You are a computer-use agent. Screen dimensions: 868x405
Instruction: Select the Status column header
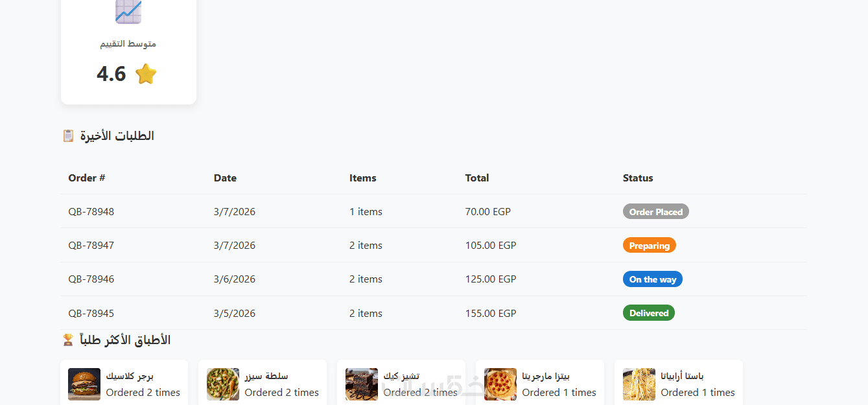point(638,178)
